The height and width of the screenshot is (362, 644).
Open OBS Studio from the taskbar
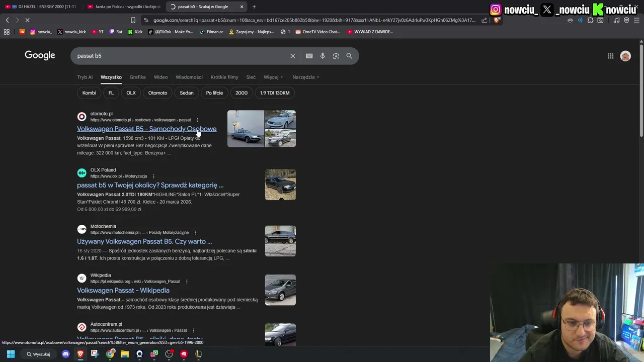(x=169, y=354)
